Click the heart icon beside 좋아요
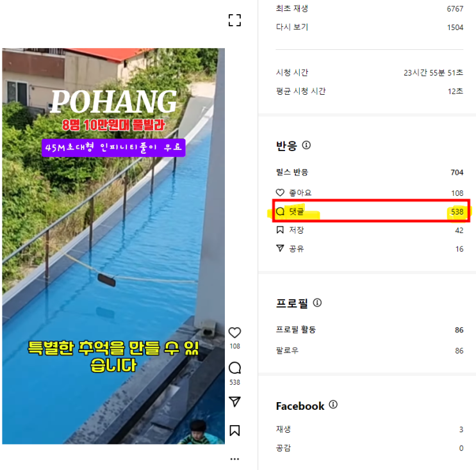Image resolution: width=476 pixels, height=470 pixels. [280, 193]
